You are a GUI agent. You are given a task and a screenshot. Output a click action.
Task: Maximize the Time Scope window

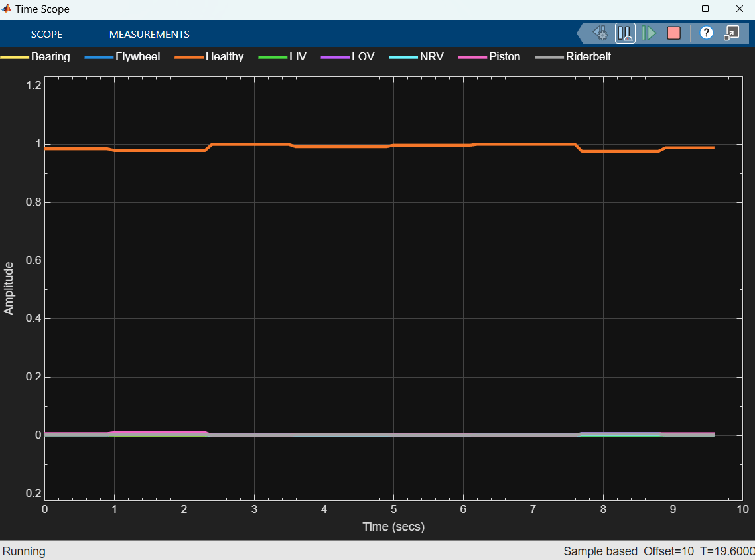click(705, 9)
